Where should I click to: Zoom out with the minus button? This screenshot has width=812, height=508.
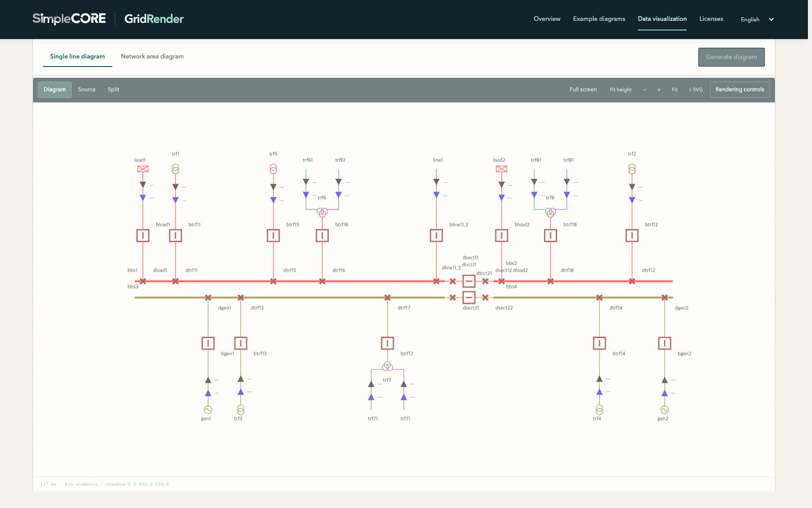[x=645, y=90]
